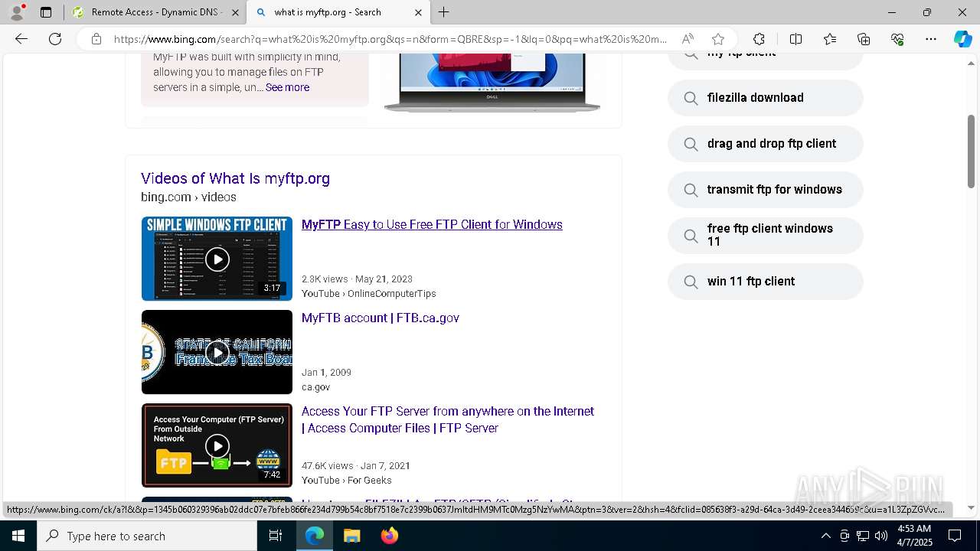
Task: Open the Collections icon
Action: pos(864,39)
